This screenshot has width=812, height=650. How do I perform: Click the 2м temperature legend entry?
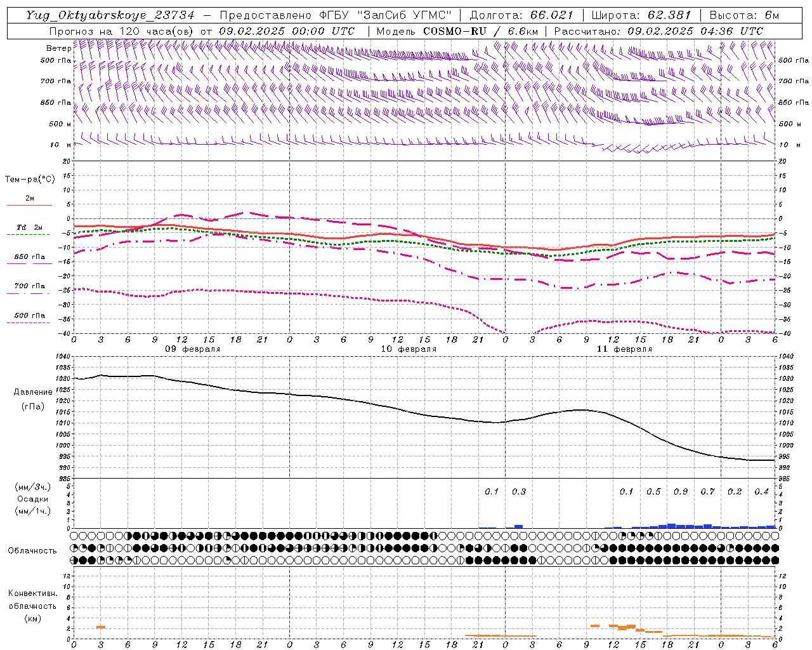pyautogui.click(x=30, y=199)
